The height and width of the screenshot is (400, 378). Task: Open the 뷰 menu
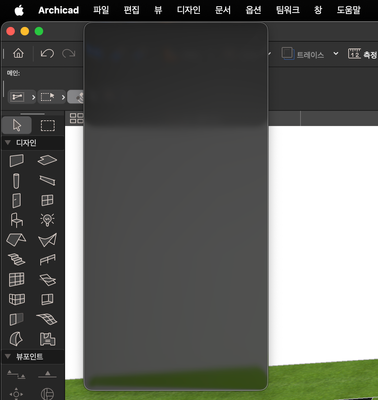tap(158, 10)
